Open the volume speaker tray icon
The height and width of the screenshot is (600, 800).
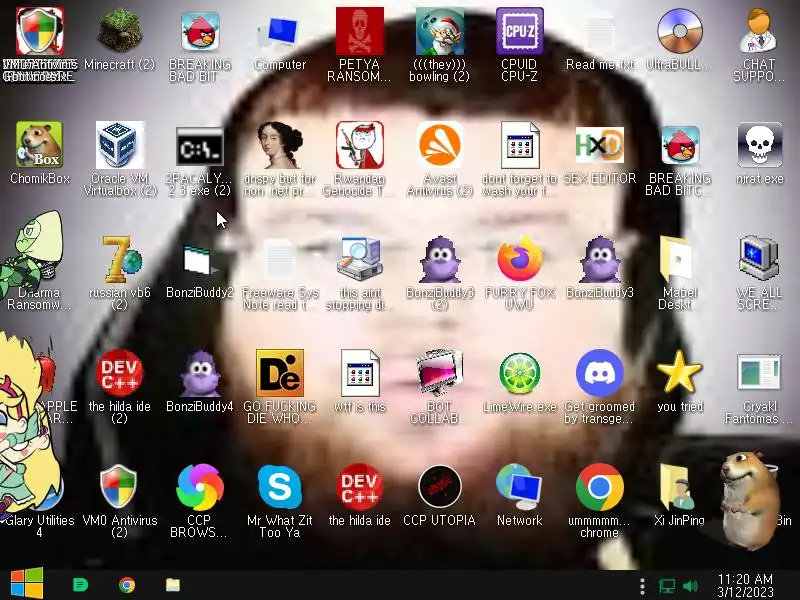tap(690, 586)
